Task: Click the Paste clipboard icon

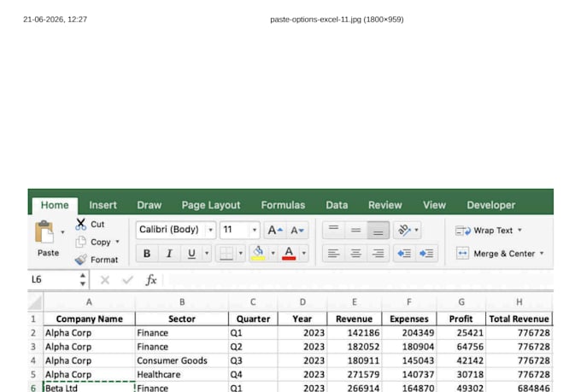Action: tap(44, 232)
